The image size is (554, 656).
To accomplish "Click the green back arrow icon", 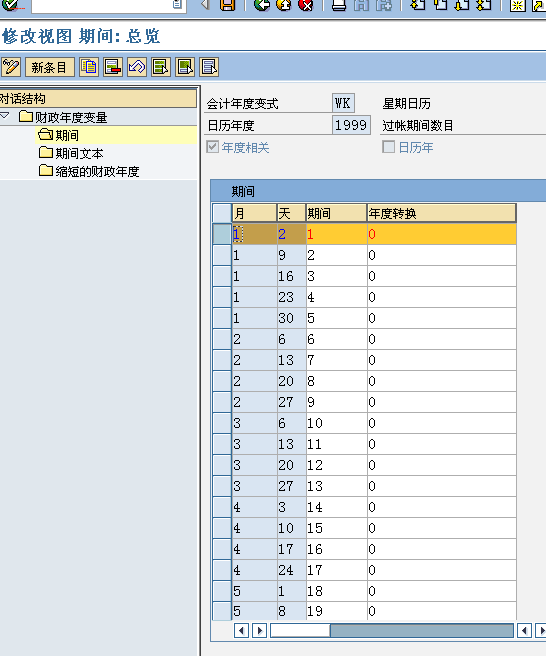I will [262, 5].
